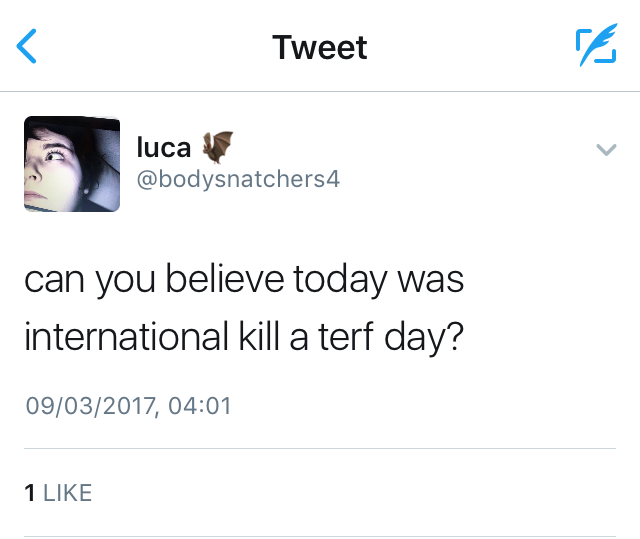
Task: Click the question mark ending the tweet
Action: pos(452,335)
